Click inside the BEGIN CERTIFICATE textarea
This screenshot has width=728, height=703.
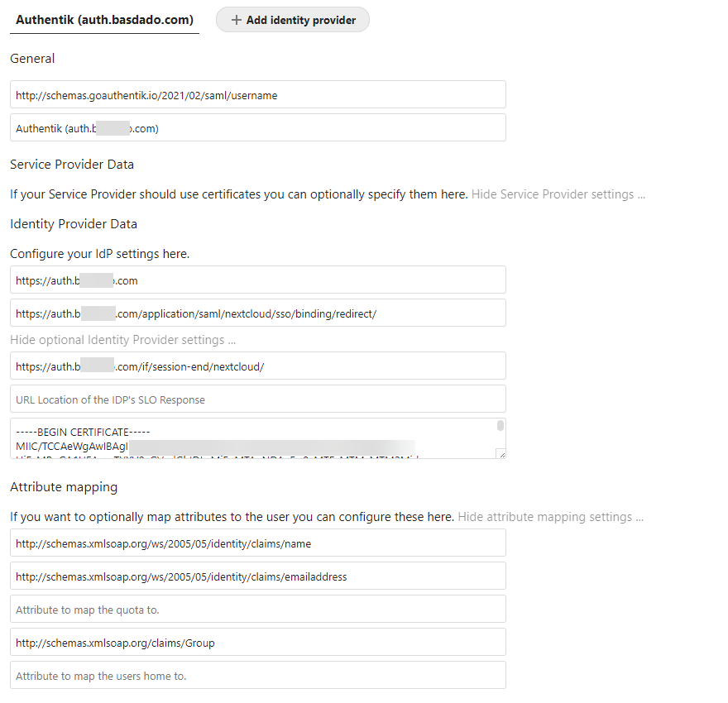tap(248, 438)
